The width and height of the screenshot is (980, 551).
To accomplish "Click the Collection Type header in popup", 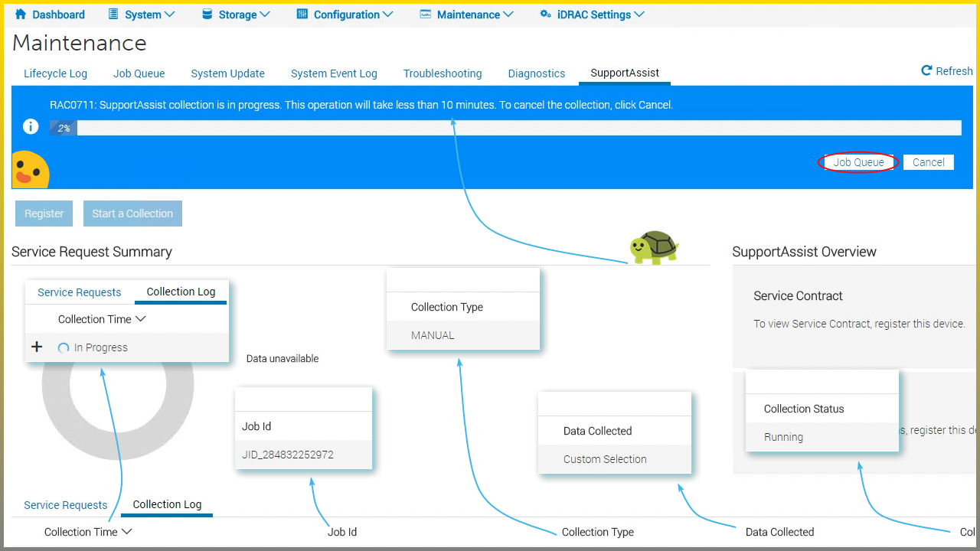I will click(x=447, y=307).
